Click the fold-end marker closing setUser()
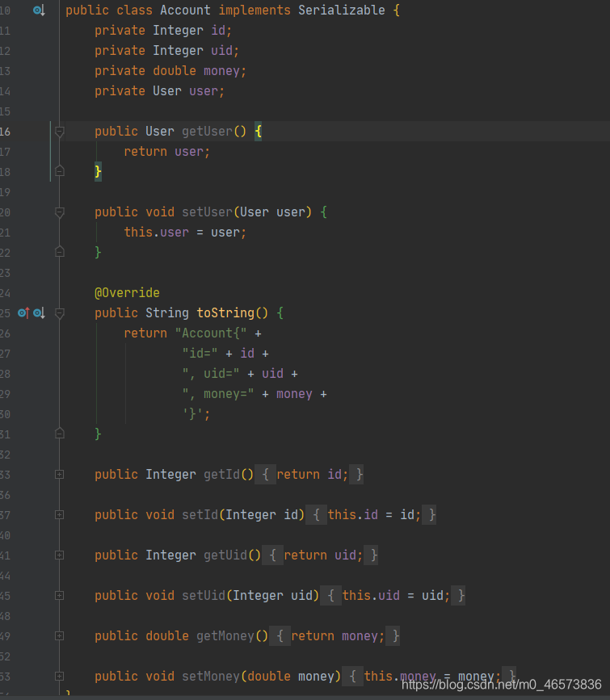Screen dimensions: 610x700 tap(60, 252)
